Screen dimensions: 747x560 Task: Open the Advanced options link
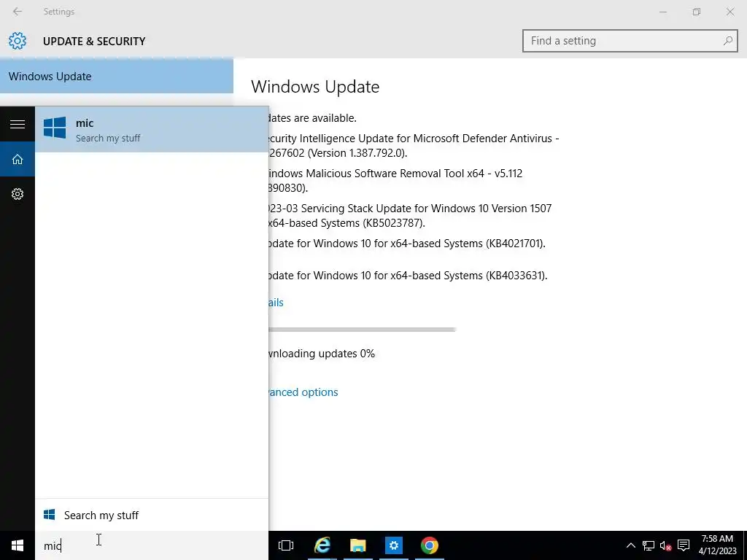[x=303, y=392]
